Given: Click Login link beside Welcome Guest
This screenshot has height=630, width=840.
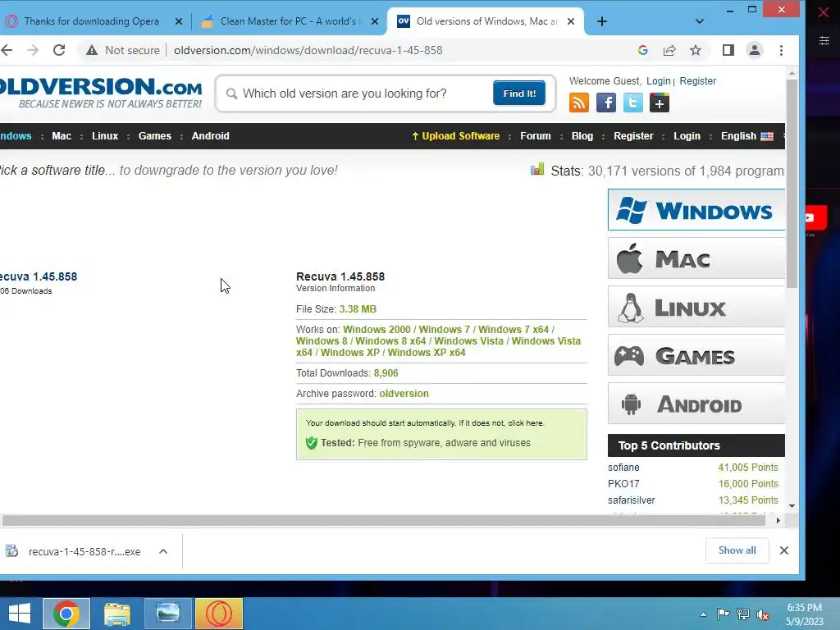Looking at the screenshot, I should [x=659, y=81].
